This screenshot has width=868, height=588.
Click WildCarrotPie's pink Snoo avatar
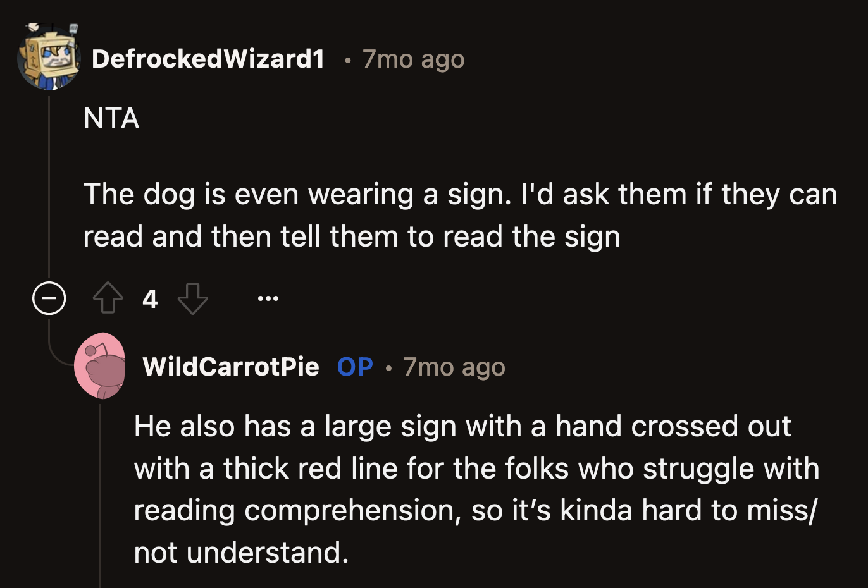point(101,367)
